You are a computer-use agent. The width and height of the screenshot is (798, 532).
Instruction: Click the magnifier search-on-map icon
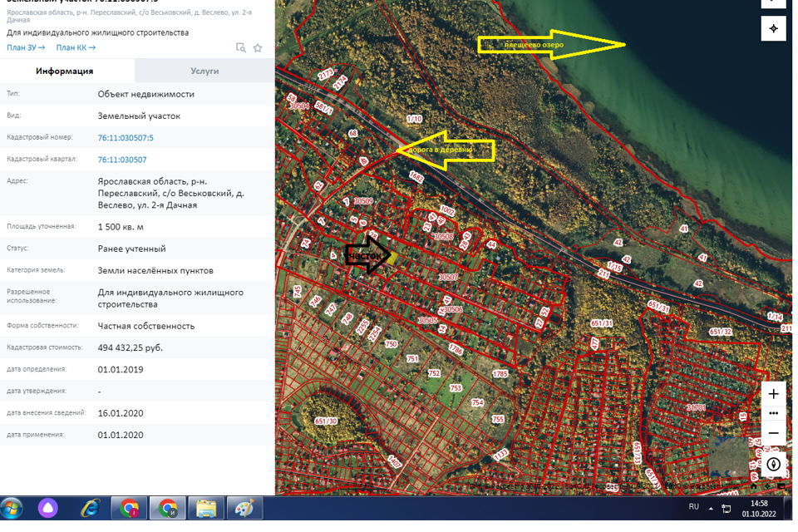[x=240, y=48]
